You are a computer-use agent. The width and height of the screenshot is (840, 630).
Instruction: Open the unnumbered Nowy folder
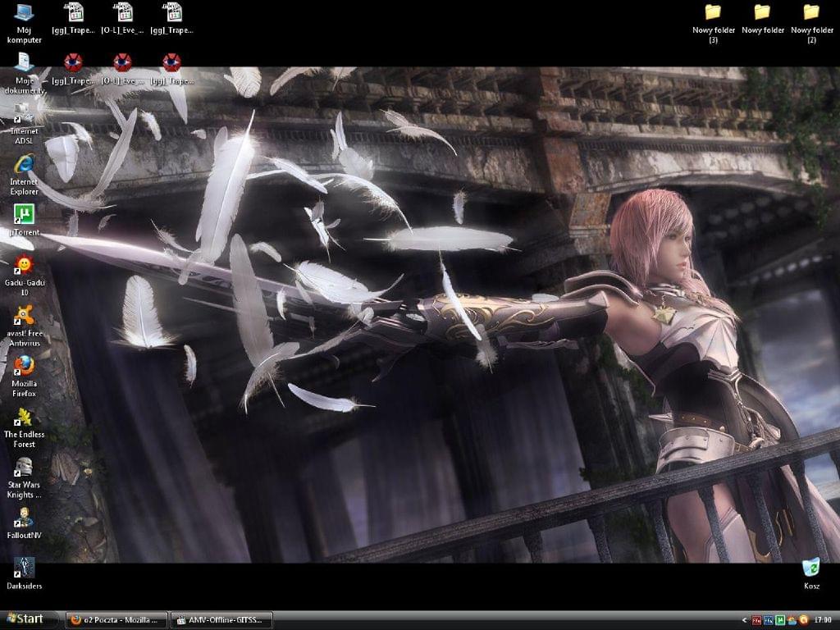click(762, 19)
